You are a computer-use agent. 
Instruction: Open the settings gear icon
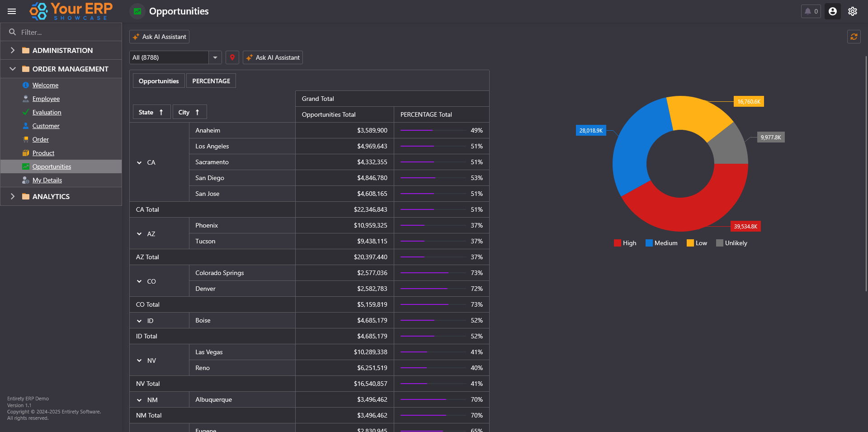tap(852, 11)
